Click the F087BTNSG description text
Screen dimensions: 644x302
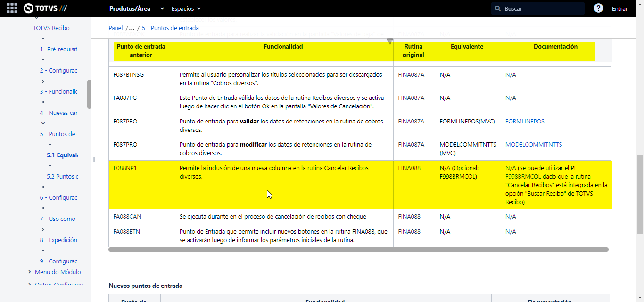coord(281,79)
